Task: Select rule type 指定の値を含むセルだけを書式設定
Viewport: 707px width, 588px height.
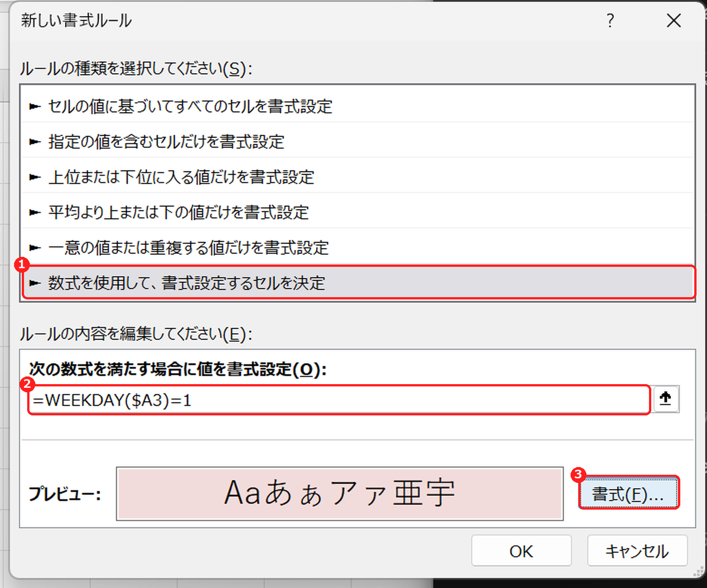Action: point(358,142)
